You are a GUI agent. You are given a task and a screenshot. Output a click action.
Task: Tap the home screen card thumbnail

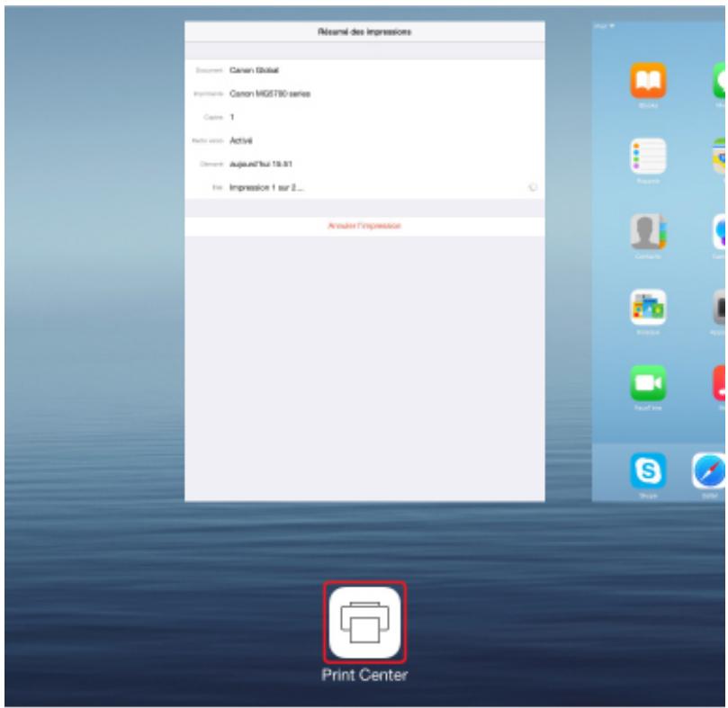point(659,262)
